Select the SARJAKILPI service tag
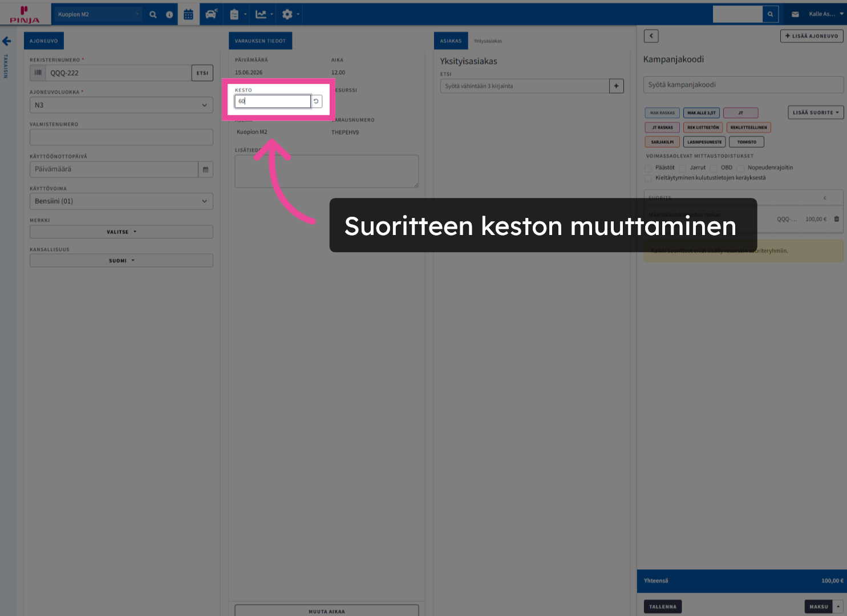This screenshot has width=847, height=616. click(x=662, y=142)
